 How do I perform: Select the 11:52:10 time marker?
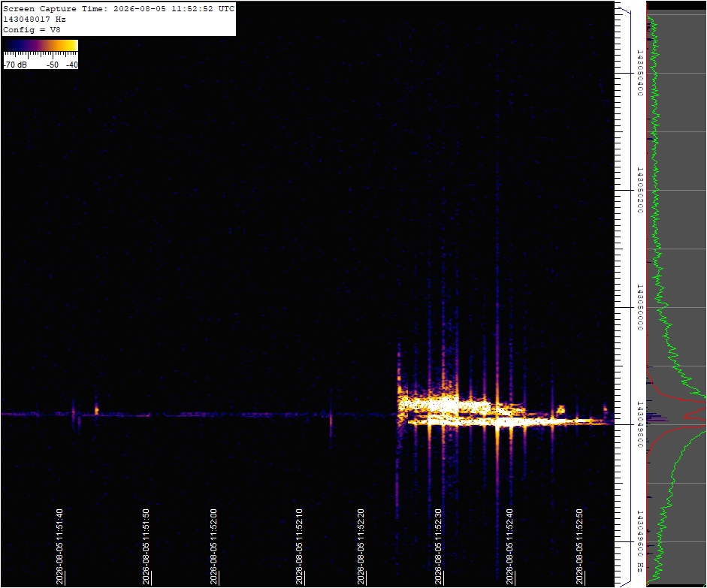(x=299, y=547)
